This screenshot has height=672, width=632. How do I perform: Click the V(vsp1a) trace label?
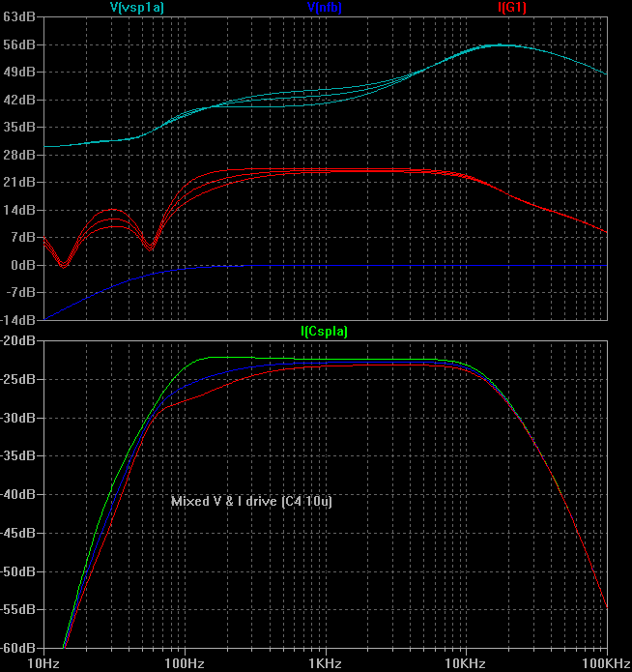tap(137, 8)
